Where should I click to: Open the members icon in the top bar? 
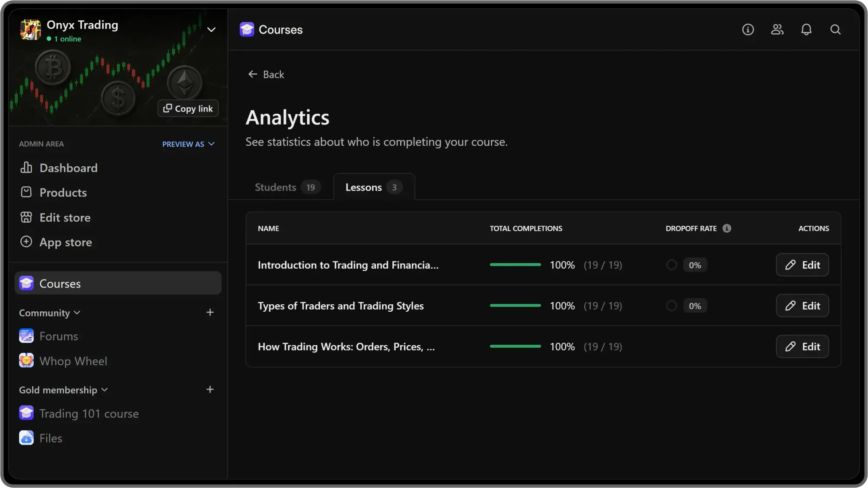pyautogui.click(x=777, y=30)
